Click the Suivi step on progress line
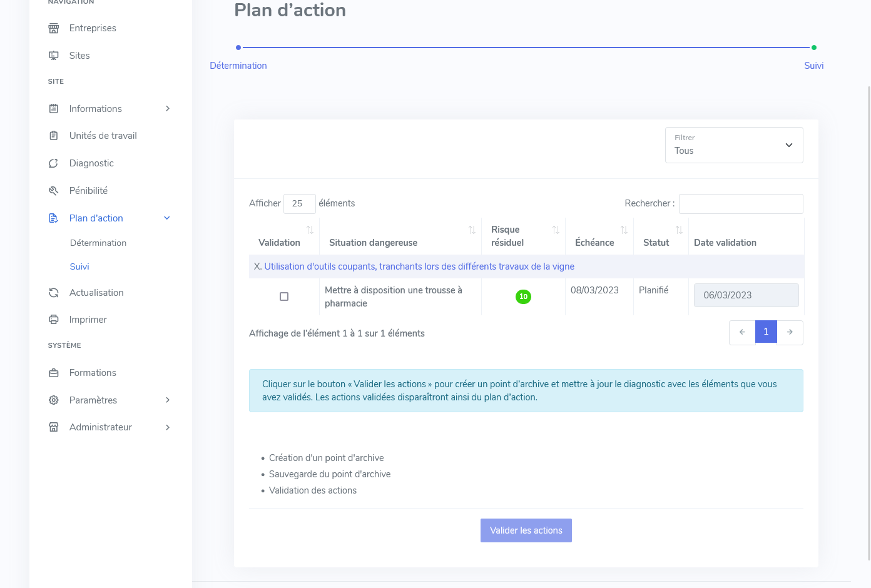 click(x=813, y=65)
